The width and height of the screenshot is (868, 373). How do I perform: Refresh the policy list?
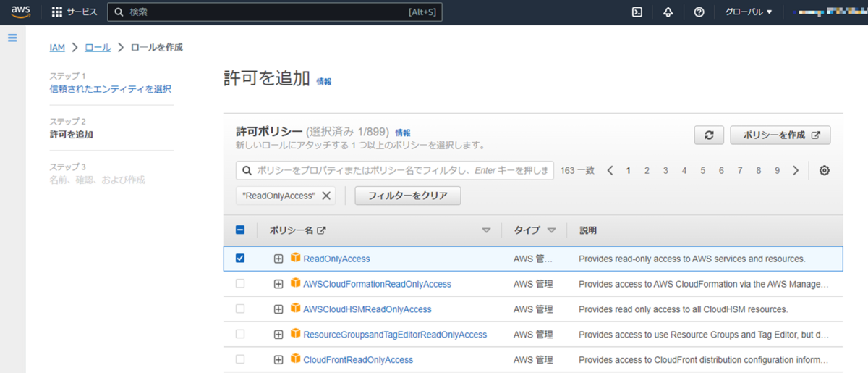(x=709, y=135)
